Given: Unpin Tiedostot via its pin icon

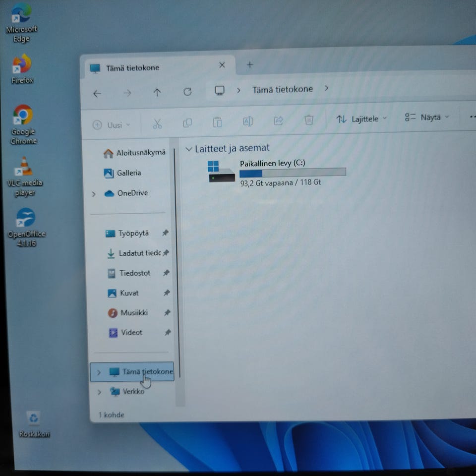Looking at the screenshot, I should (166, 273).
